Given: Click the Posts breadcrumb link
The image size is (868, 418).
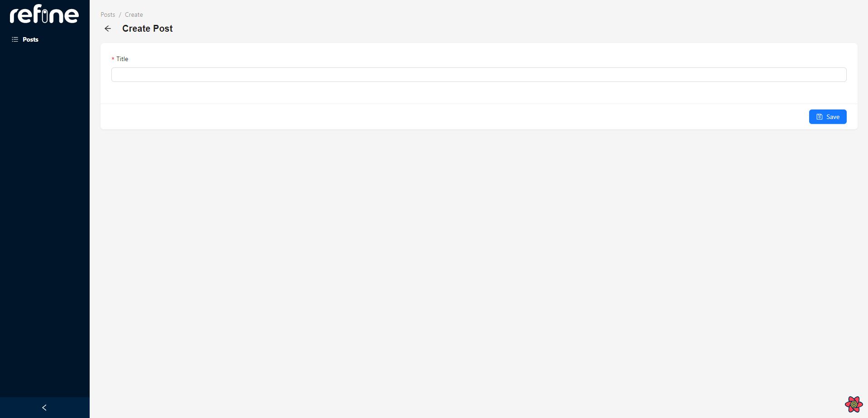Looking at the screenshot, I should (x=108, y=14).
